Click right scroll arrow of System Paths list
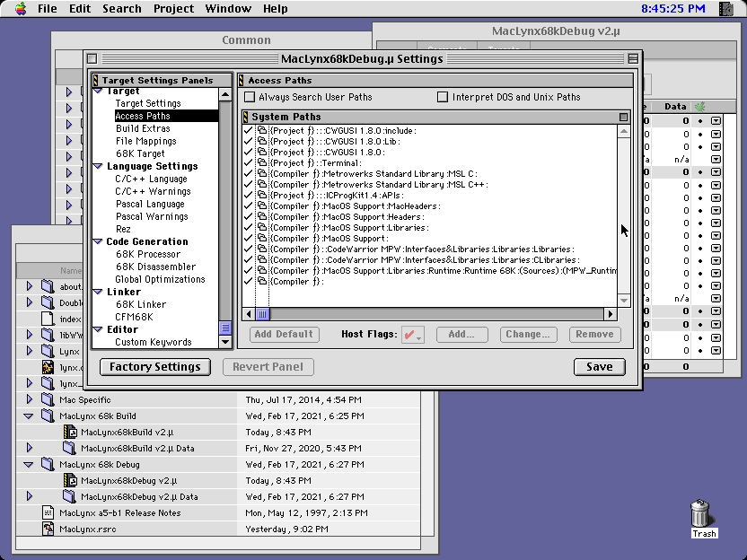The image size is (747, 560). click(x=611, y=314)
